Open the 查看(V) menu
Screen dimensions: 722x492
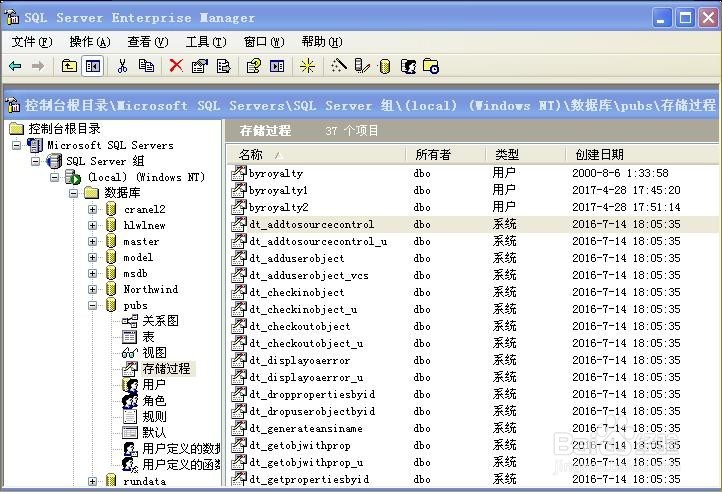coord(148,42)
